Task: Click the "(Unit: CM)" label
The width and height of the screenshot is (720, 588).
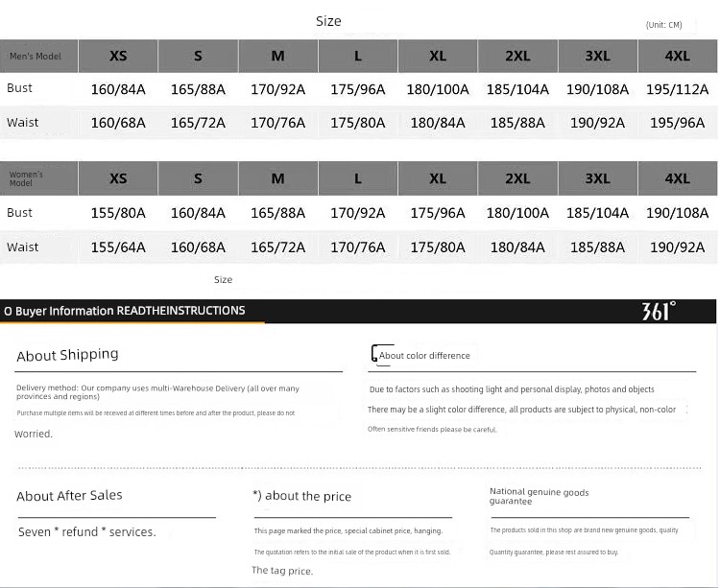Action: click(x=663, y=25)
